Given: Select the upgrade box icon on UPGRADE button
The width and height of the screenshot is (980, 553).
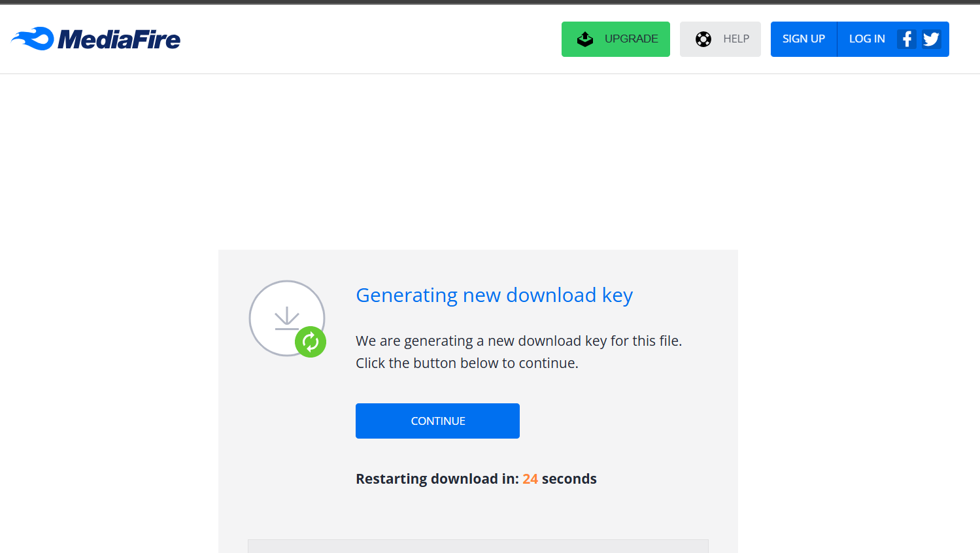Looking at the screenshot, I should tap(584, 39).
